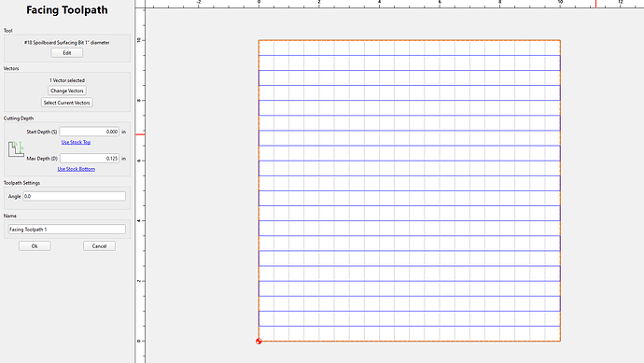The image size is (644, 363).
Task: Click the '1 Vector selected' text
Action: [x=67, y=80]
